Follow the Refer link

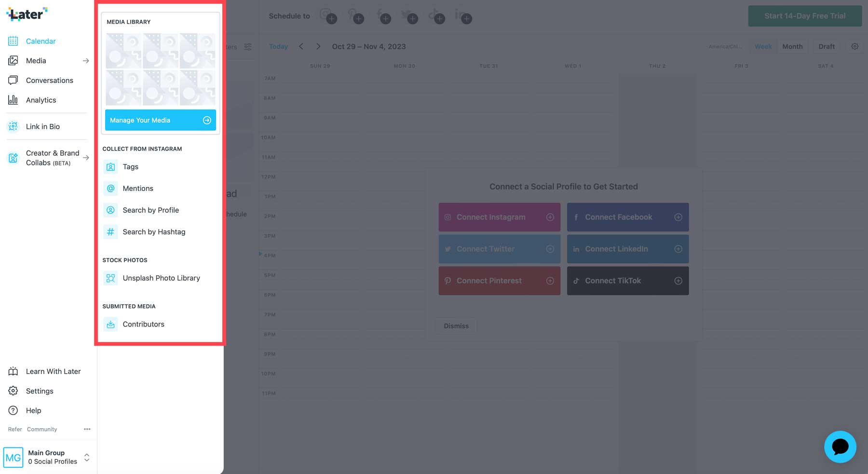15,429
